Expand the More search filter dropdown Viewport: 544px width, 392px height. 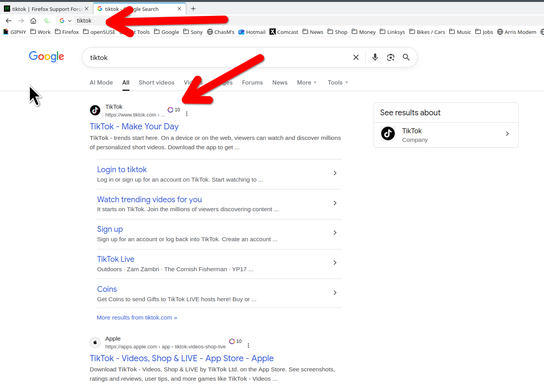pyautogui.click(x=307, y=83)
